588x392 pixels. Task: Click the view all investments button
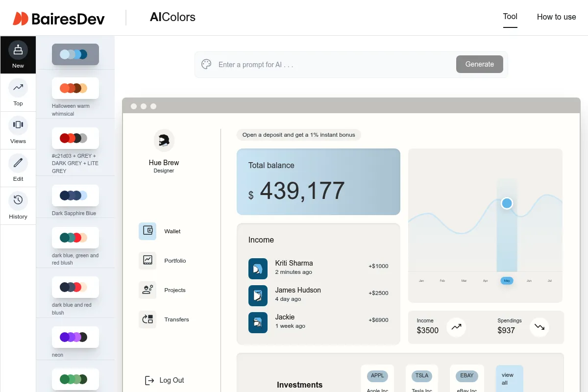(x=510, y=379)
